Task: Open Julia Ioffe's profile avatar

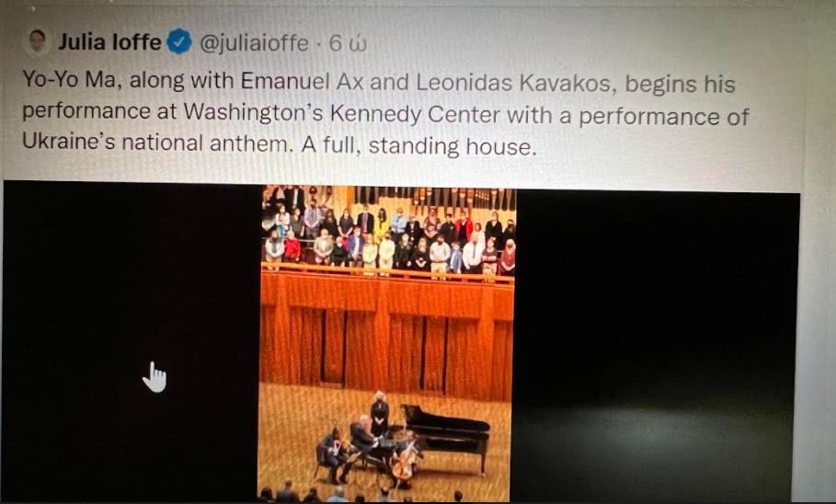Action: tap(38, 41)
